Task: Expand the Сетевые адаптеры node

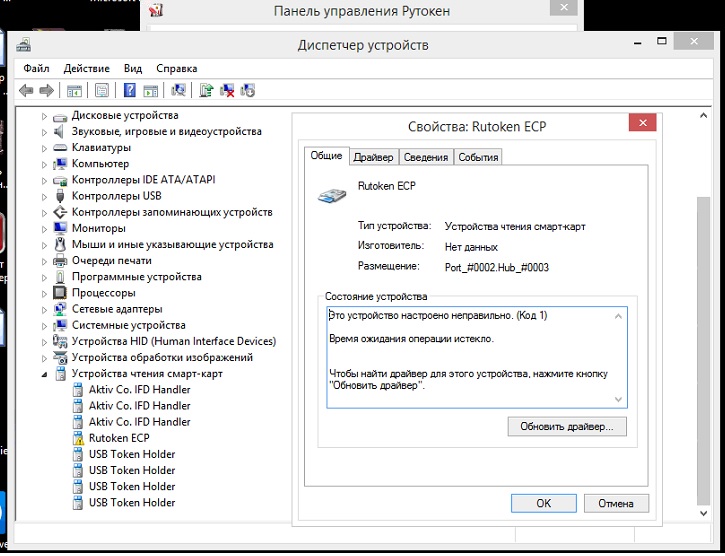Action: (44, 309)
